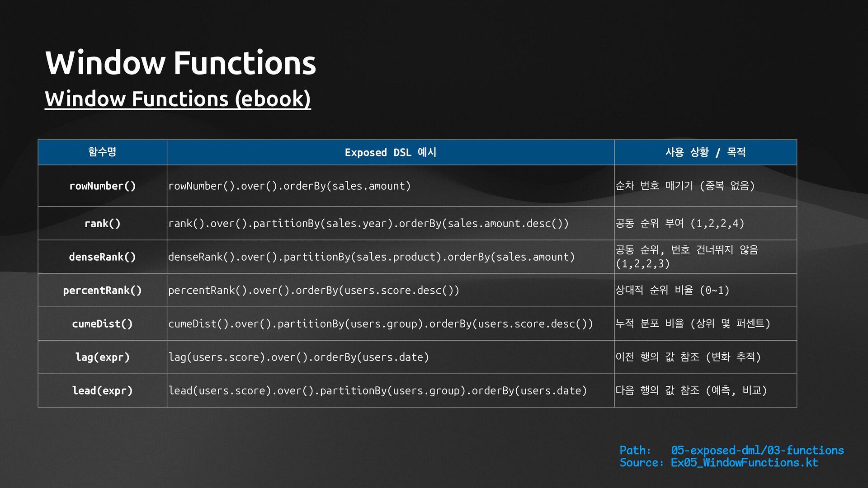Click the cumeDist partitionBy(users.group) example
Image resolution: width=868 pixels, height=488 pixels.
380,324
